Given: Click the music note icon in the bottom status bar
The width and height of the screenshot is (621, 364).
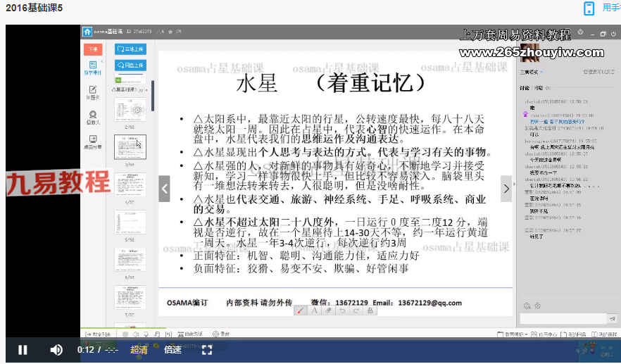Looking at the screenshot, I should [x=157, y=334].
